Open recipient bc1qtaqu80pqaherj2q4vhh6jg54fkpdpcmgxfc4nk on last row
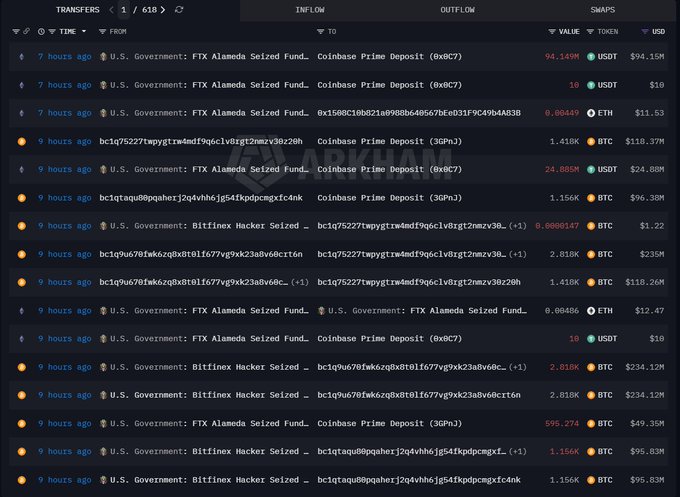This screenshot has width=680, height=497. click(418, 480)
